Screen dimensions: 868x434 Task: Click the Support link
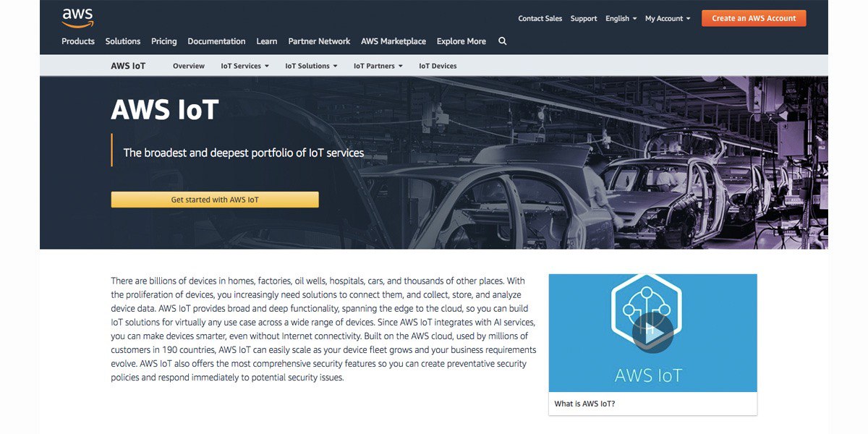pyautogui.click(x=584, y=19)
